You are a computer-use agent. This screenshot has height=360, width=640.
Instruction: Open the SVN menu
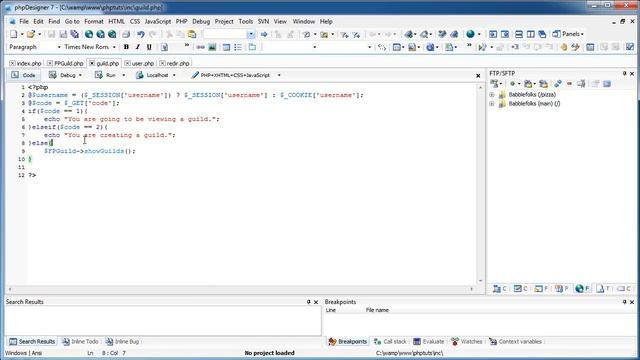click(263, 22)
